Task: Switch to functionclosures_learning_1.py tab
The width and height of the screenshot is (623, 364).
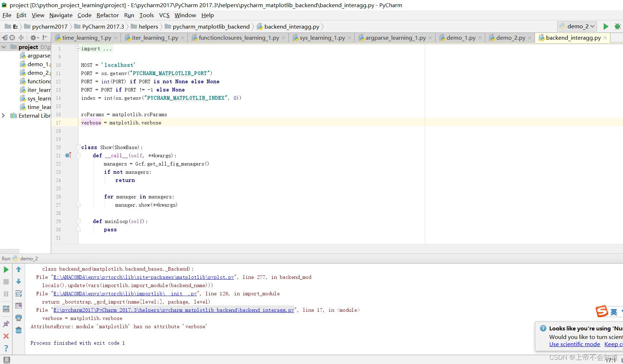Action: [239, 38]
